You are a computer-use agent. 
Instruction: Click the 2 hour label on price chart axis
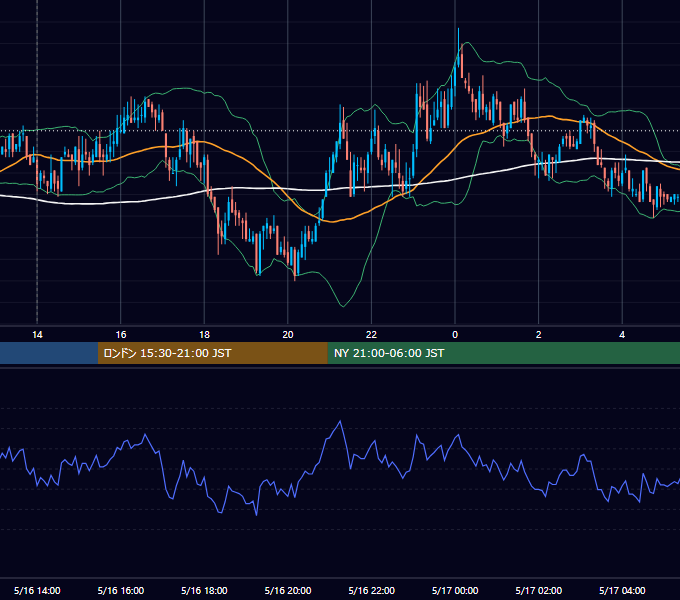click(x=539, y=335)
